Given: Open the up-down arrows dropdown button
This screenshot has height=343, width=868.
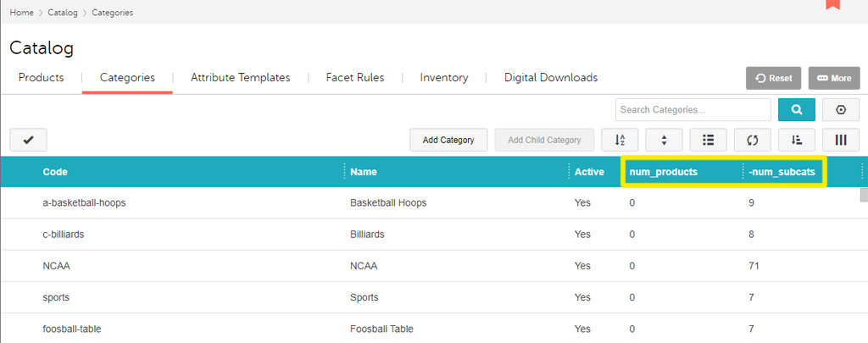Looking at the screenshot, I should pyautogui.click(x=664, y=140).
